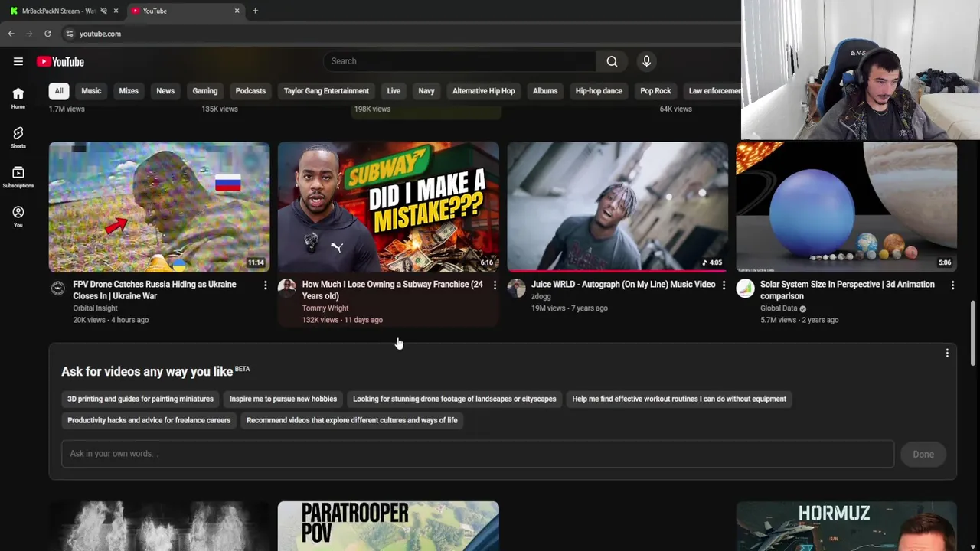Image resolution: width=980 pixels, height=551 pixels.
Task: Select Taylor Gang Entertainment chip
Action: point(326,91)
